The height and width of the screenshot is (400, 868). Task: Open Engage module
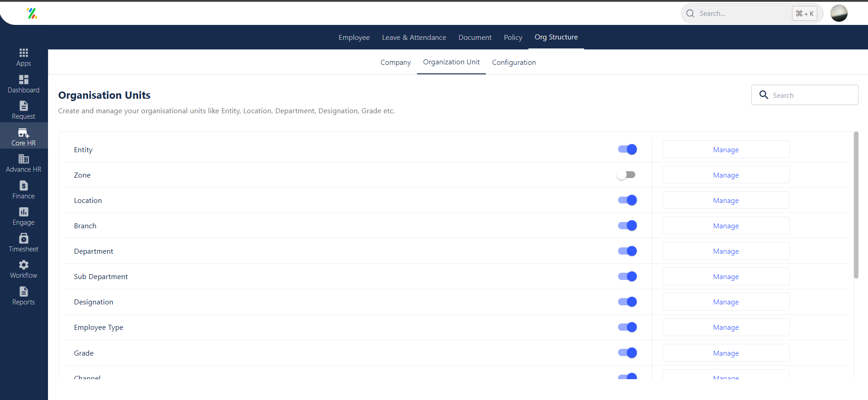click(x=24, y=216)
